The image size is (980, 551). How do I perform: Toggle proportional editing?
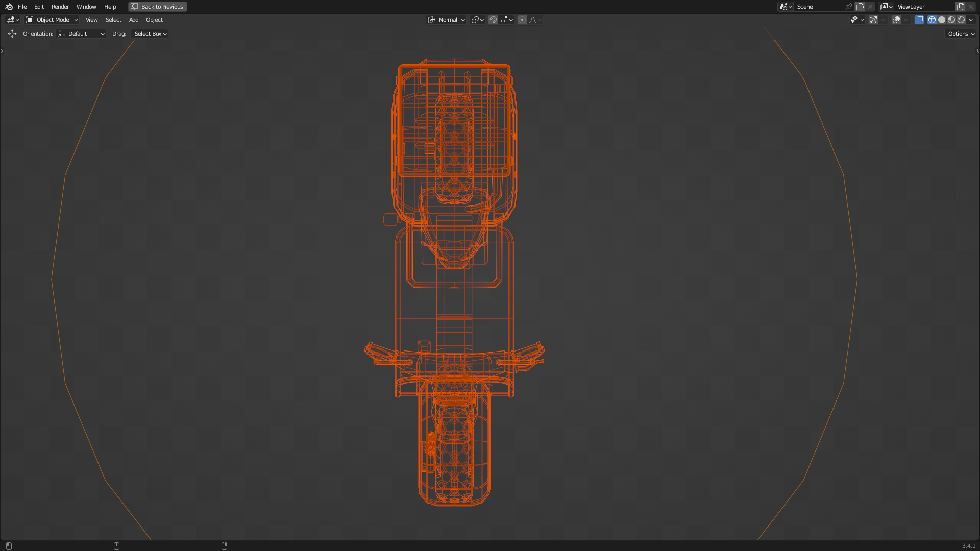pyautogui.click(x=522, y=20)
